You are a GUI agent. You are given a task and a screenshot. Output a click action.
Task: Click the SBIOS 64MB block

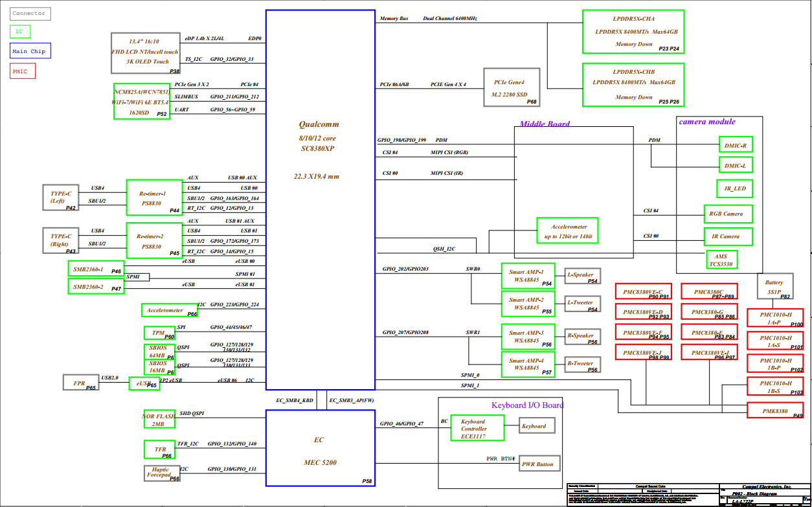(x=159, y=352)
